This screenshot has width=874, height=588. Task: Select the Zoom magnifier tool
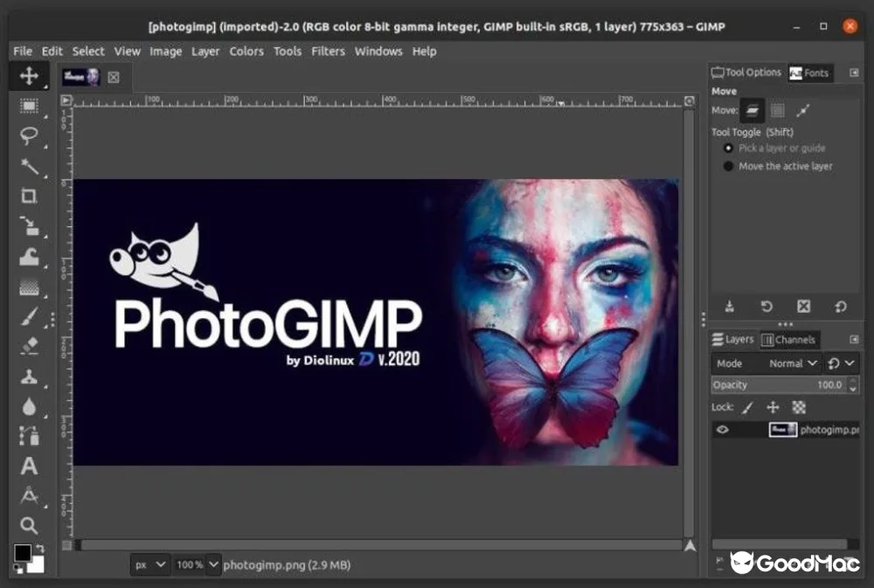click(29, 525)
